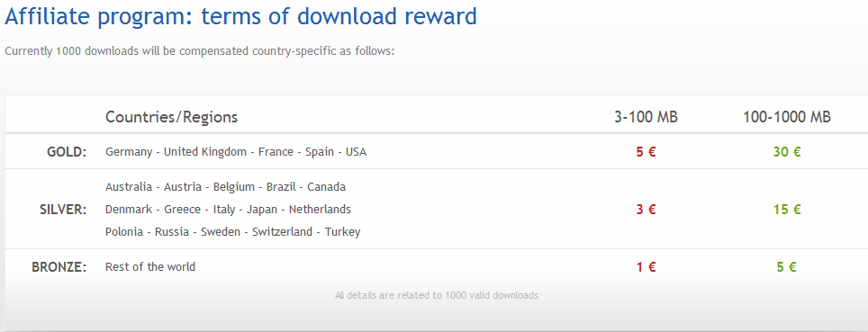
Task: Click the 1 € Bronze reward value
Action: click(646, 267)
